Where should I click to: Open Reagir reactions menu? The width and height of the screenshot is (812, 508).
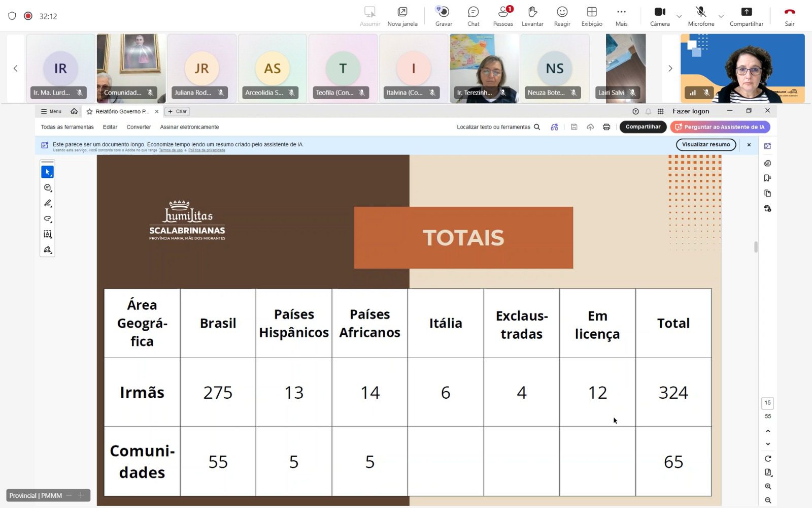pyautogui.click(x=562, y=16)
